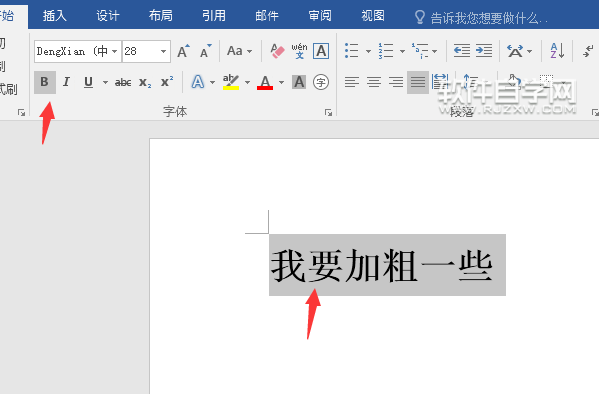Open font size dropdown arrow

pos(164,51)
